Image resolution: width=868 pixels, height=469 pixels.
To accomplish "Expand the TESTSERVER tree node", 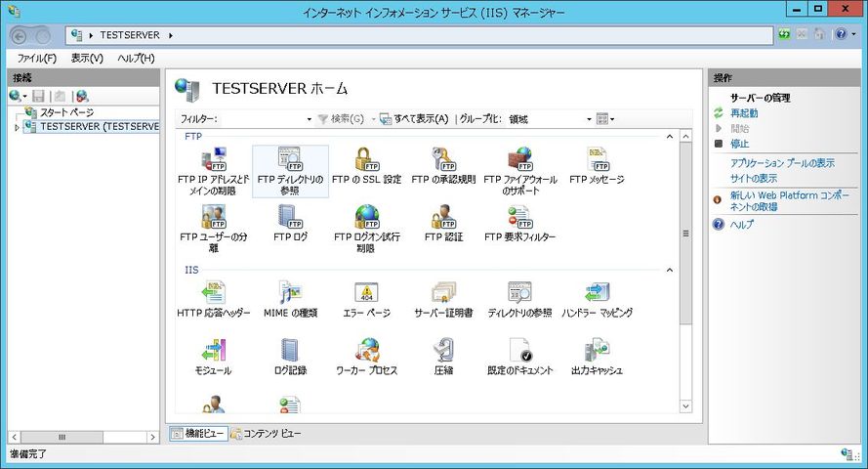I will click(17, 127).
